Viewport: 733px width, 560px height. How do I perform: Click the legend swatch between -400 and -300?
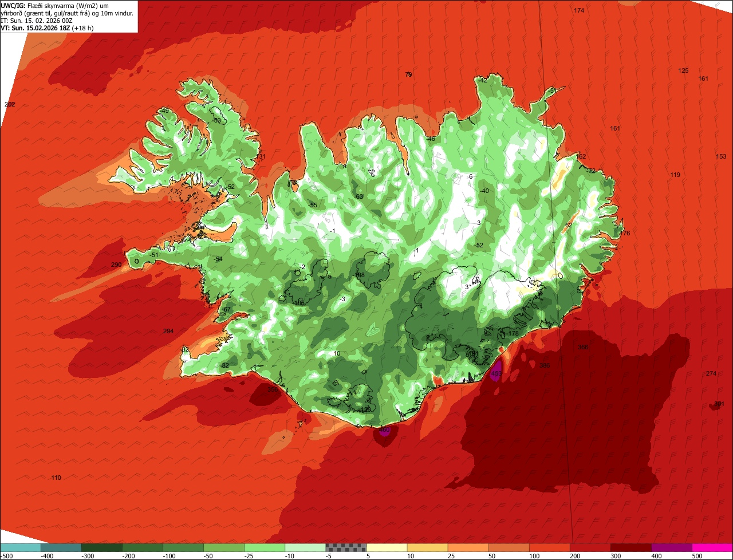pyautogui.click(x=61, y=547)
